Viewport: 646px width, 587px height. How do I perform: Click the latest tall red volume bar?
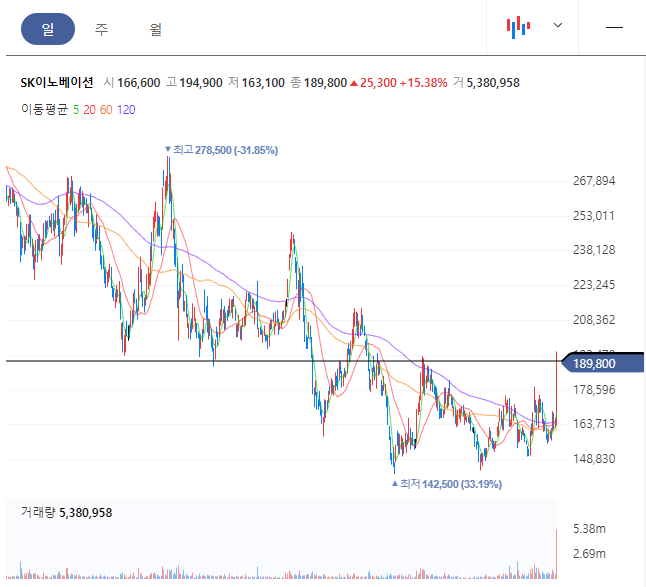[557, 554]
